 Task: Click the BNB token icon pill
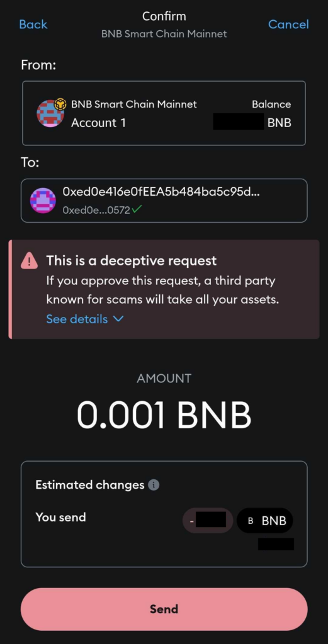click(x=264, y=521)
